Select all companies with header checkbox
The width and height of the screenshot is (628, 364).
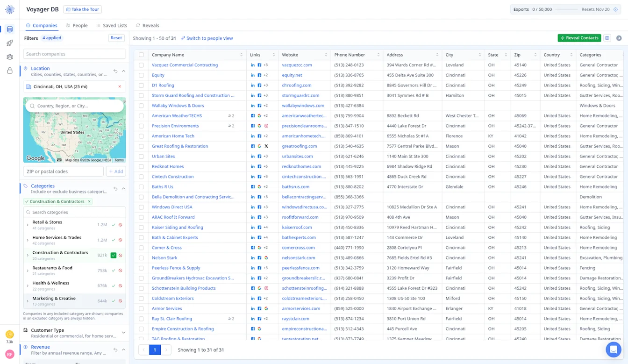coord(142,55)
